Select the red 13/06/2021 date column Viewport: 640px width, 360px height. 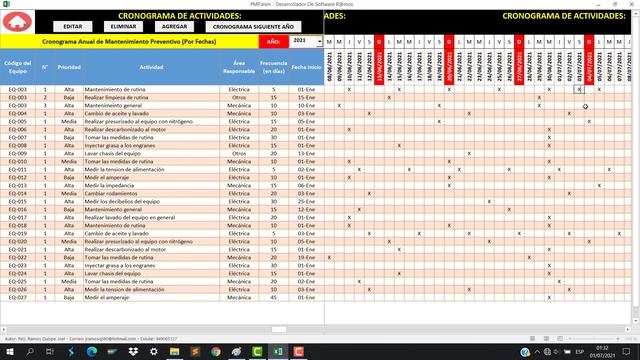[x=379, y=67]
